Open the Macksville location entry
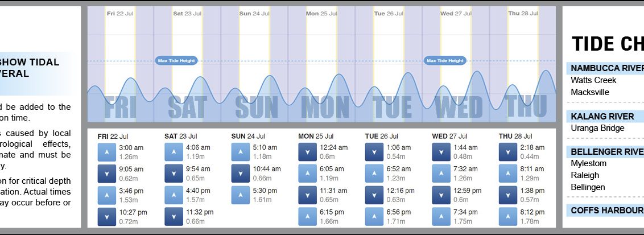644x235 pixels. click(590, 92)
